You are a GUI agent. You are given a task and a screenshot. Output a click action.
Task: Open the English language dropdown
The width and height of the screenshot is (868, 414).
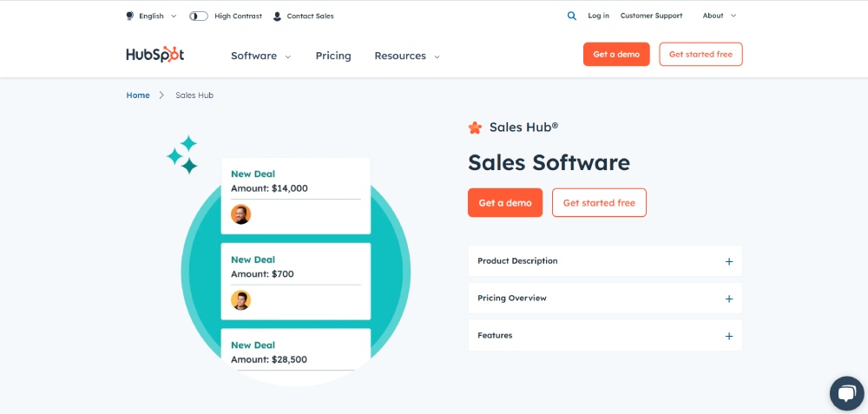click(x=152, y=16)
